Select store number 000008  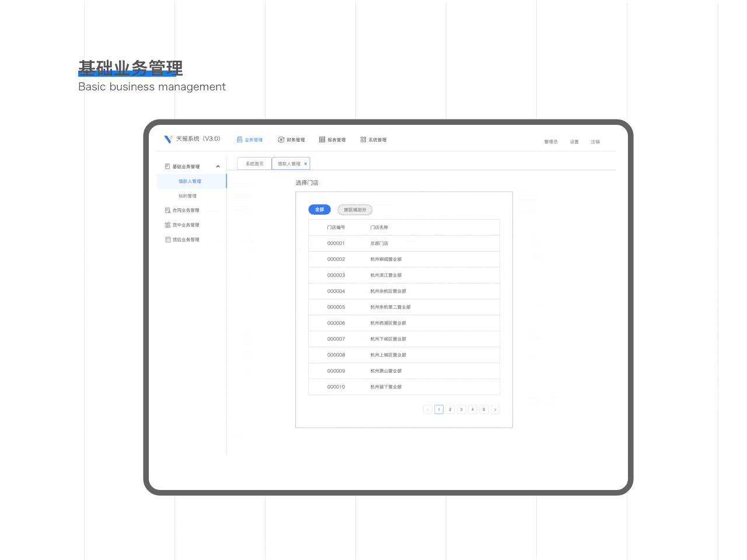[336, 355]
